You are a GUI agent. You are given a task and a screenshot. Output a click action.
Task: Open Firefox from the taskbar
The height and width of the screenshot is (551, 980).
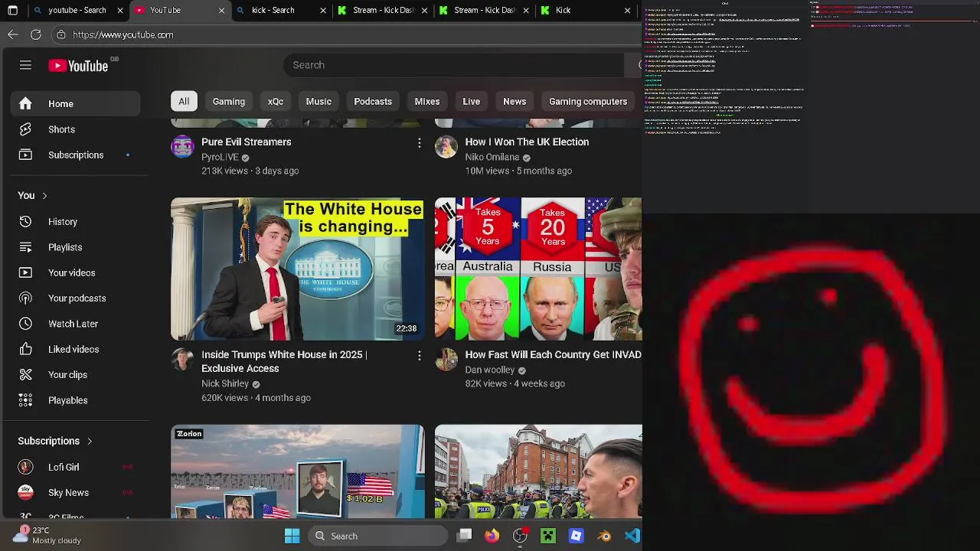tap(492, 536)
